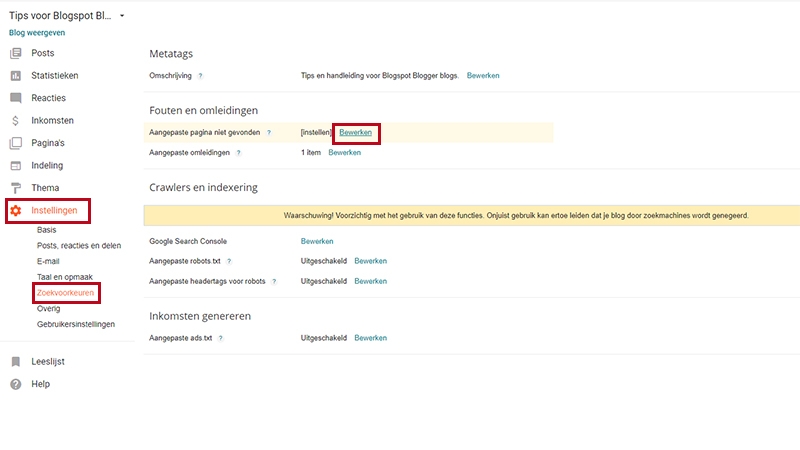Click the blog title Tips voor Blogspot
This screenshot has width=800, height=450.
click(x=60, y=16)
